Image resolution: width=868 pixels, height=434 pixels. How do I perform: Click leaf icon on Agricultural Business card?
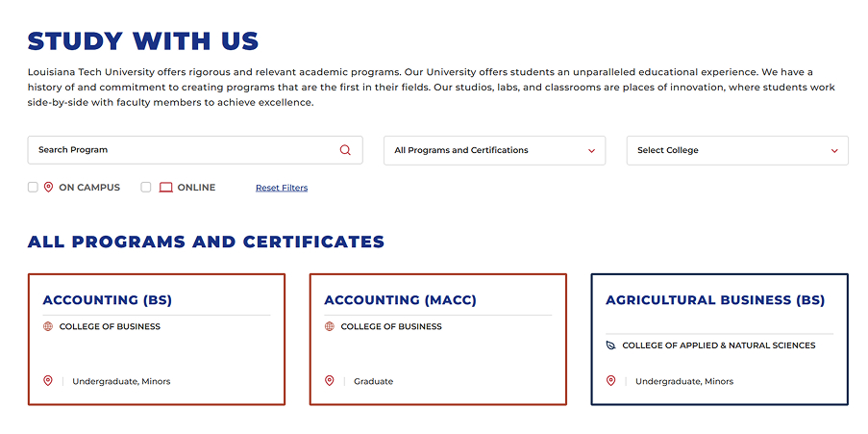(x=610, y=345)
